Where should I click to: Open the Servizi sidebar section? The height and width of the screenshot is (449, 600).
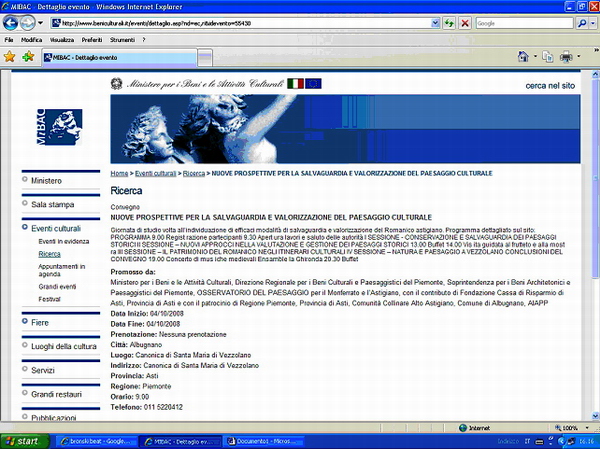[43, 370]
